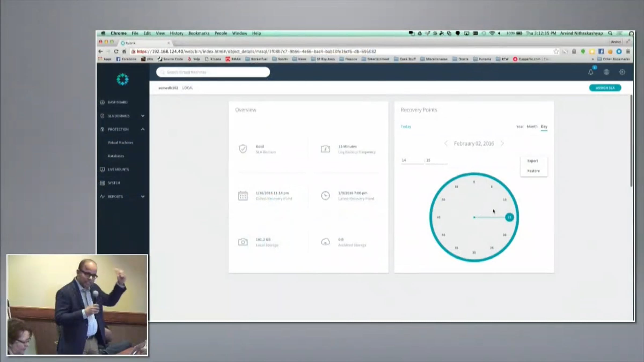This screenshot has height=362, width=644.
Task: Click the notifications bell icon
Action: click(x=591, y=72)
